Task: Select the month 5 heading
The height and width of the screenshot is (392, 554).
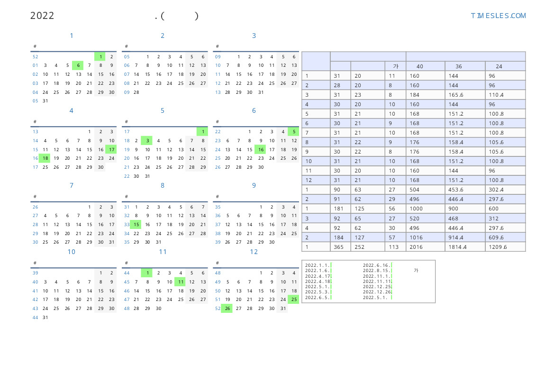Action: click(163, 110)
